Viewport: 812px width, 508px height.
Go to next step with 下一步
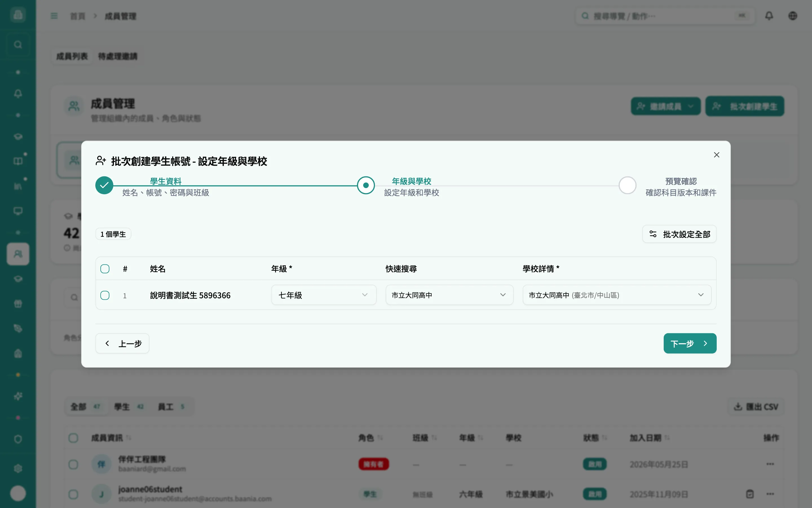pos(690,343)
